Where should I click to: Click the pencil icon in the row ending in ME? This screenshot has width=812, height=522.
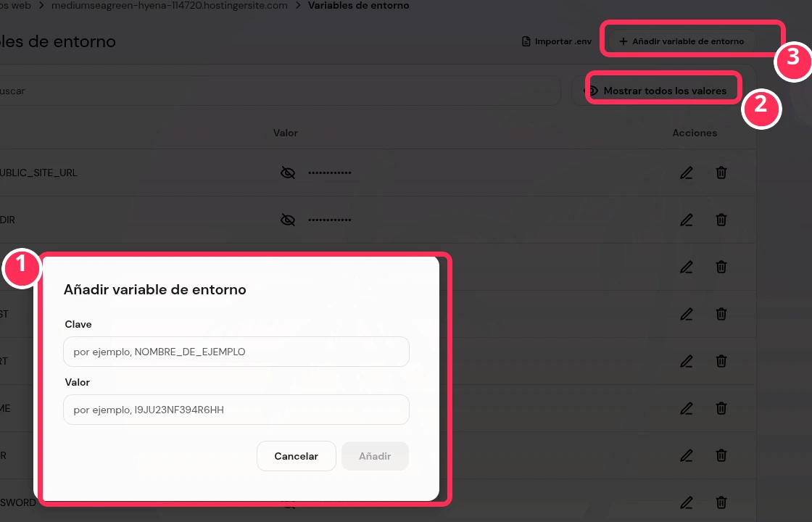point(686,408)
